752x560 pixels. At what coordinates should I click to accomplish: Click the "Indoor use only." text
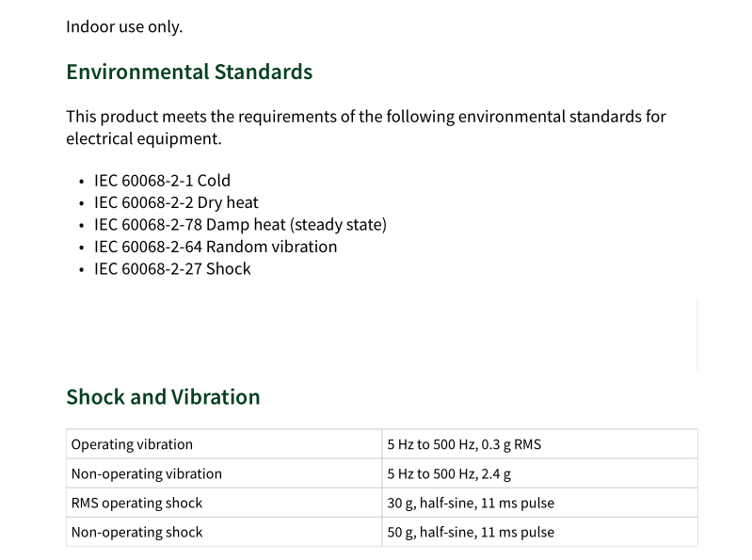pyautogui.click(x=124, y=26)
